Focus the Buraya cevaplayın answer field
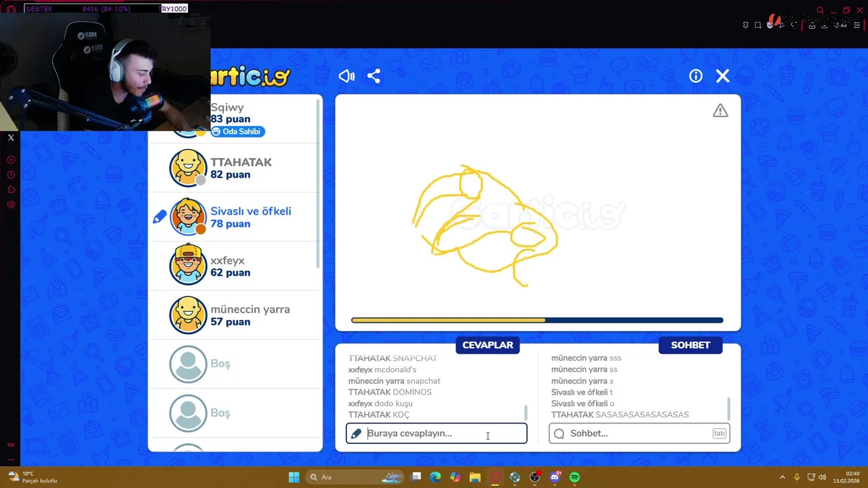 [437, 433]
